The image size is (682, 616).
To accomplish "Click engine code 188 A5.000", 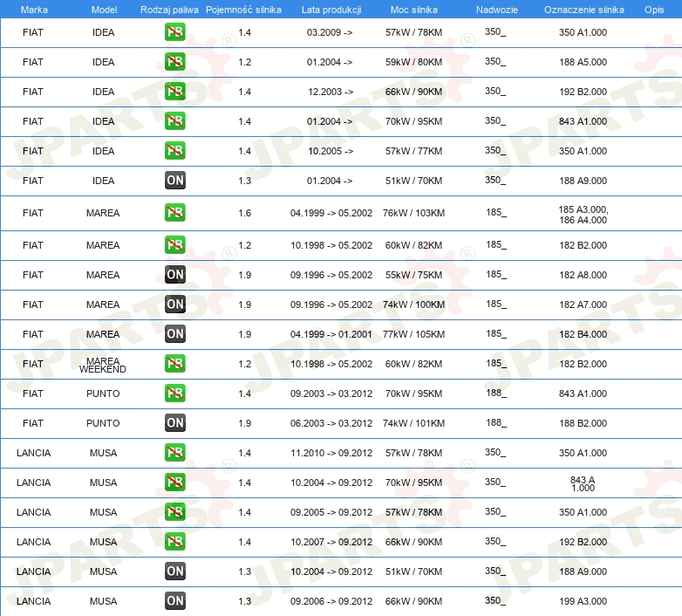I will tap(583, 62).
